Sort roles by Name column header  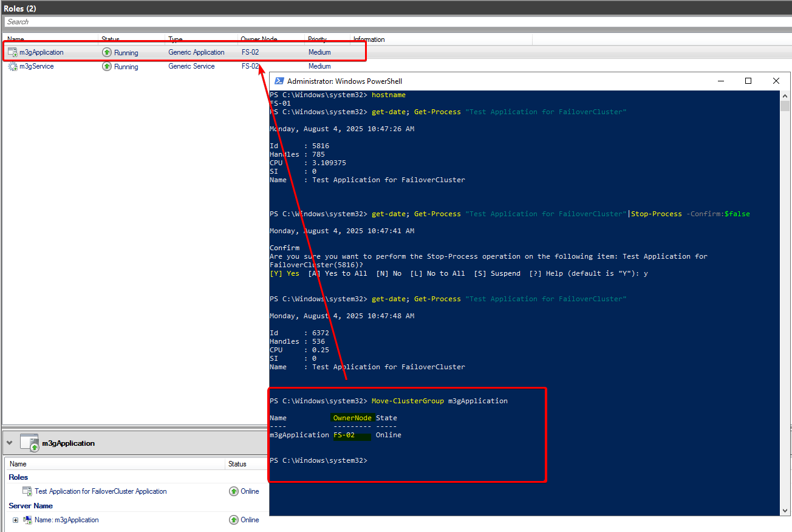tap(52, 39)
